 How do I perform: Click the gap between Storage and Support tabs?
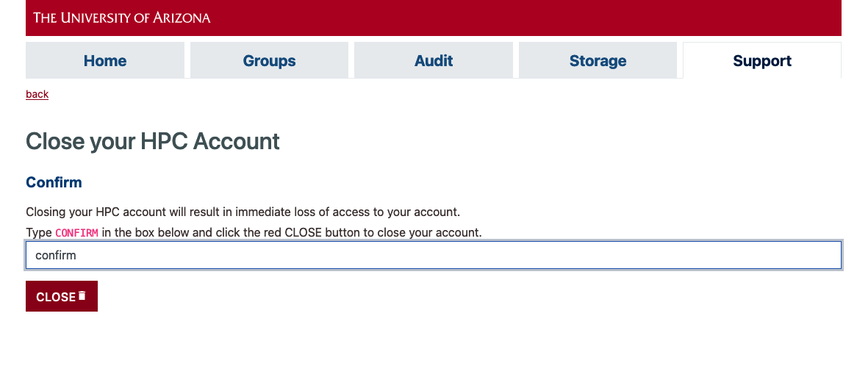tap(680, 60)
